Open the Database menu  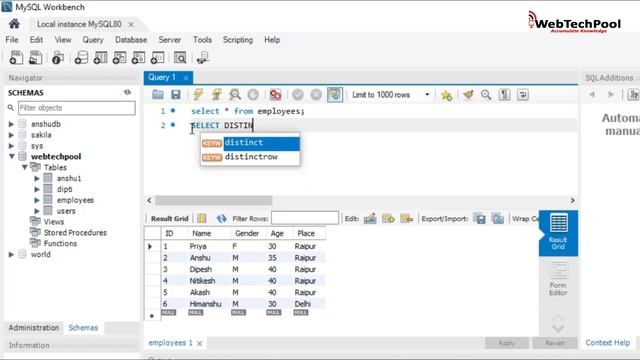[131, 40]
